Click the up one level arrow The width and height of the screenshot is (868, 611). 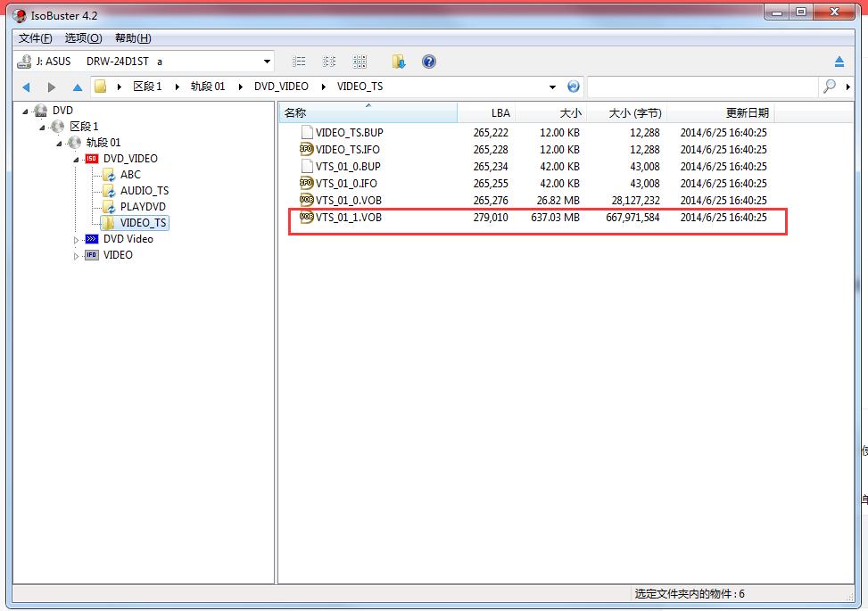(78, 87)
